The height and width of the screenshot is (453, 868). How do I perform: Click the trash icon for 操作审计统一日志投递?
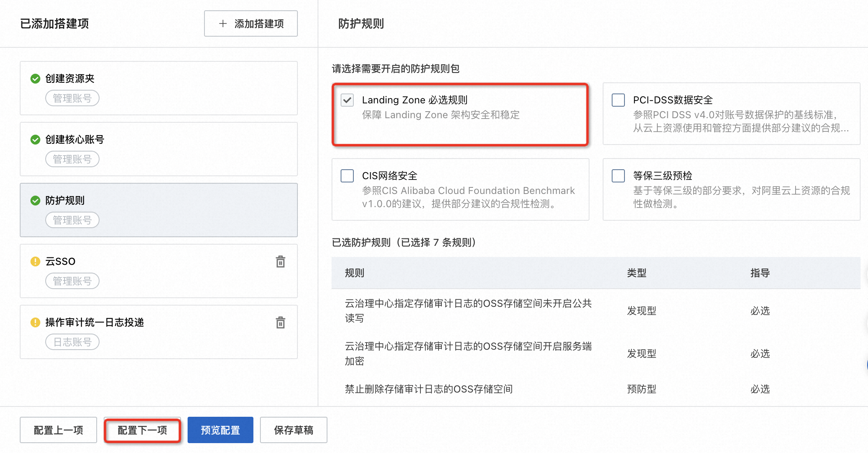[280, 322]
